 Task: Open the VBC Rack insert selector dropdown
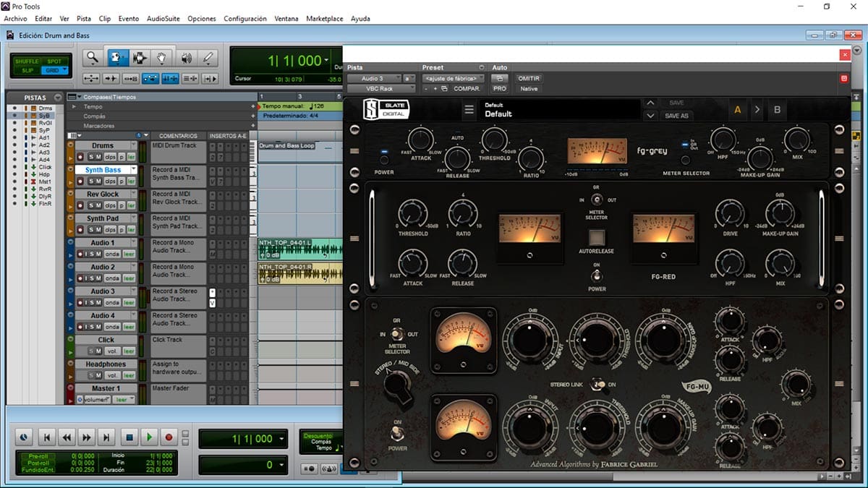point(381,88)
